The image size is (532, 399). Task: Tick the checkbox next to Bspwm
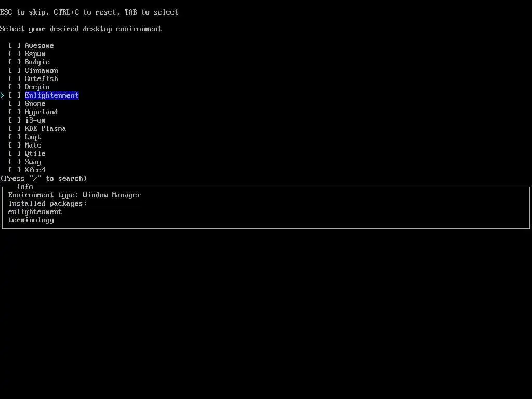click(x=15, y=54)
